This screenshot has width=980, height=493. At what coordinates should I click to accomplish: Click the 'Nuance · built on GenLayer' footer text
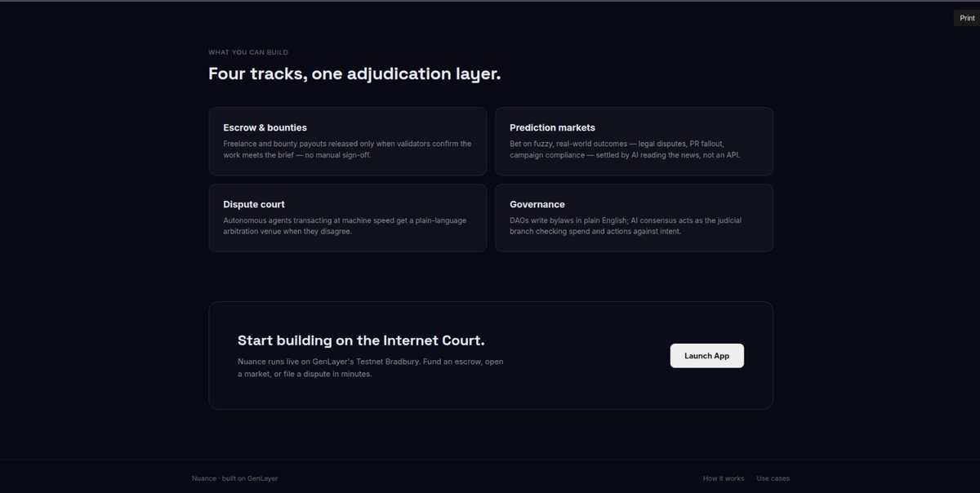coord(235,478)
